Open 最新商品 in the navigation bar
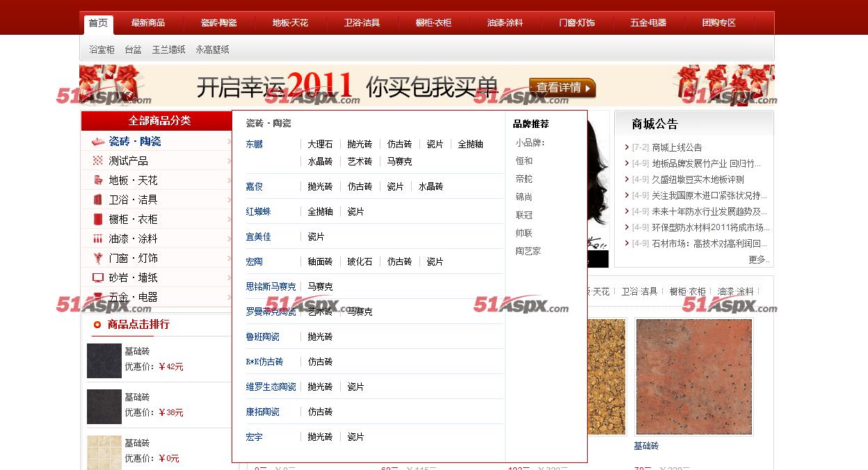 pos(148,23)
